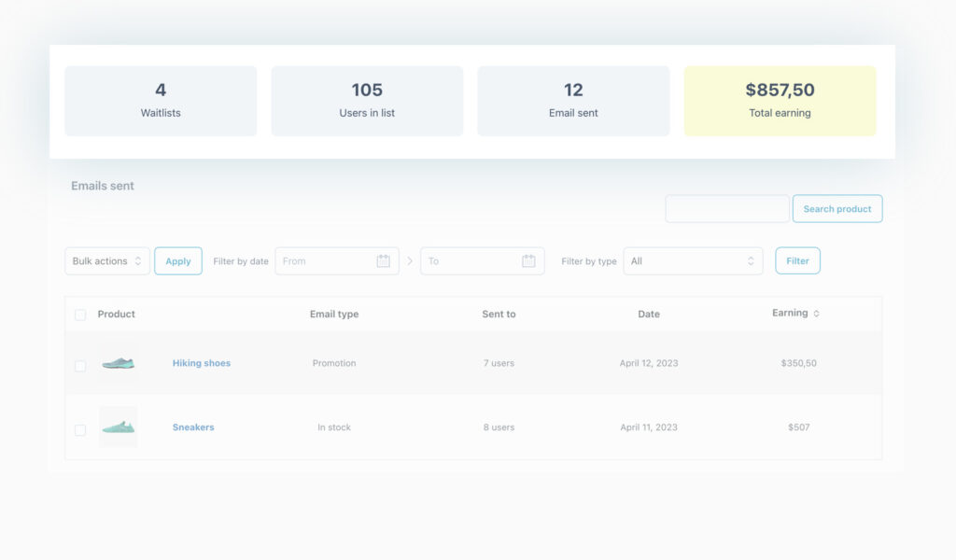The height and width of the screenshot is (560, 956).
Task: Check the checkbox on the Sneakers row
Action: [80, 430]
